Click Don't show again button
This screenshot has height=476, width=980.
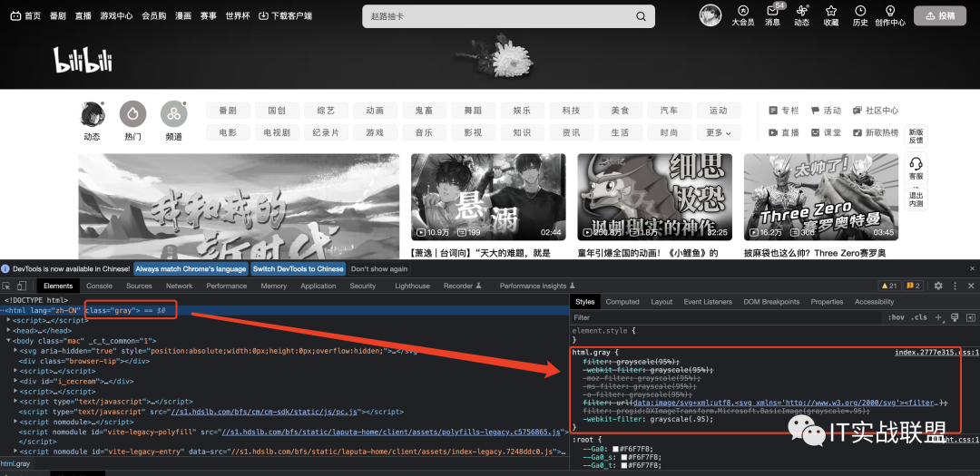pyautogui.click(x=378, y=269)
